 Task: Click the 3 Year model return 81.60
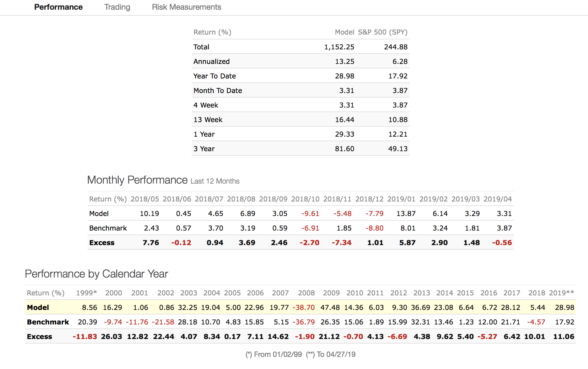pos(344,149)
